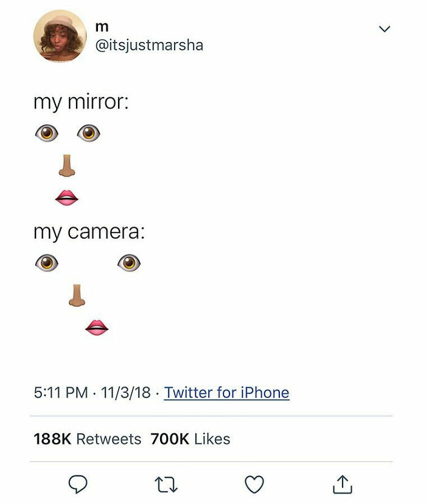Open @itsjustmarsha's profile picture
Image resolution: width=426 pixels, height=504 pixels.
point(59,35)
